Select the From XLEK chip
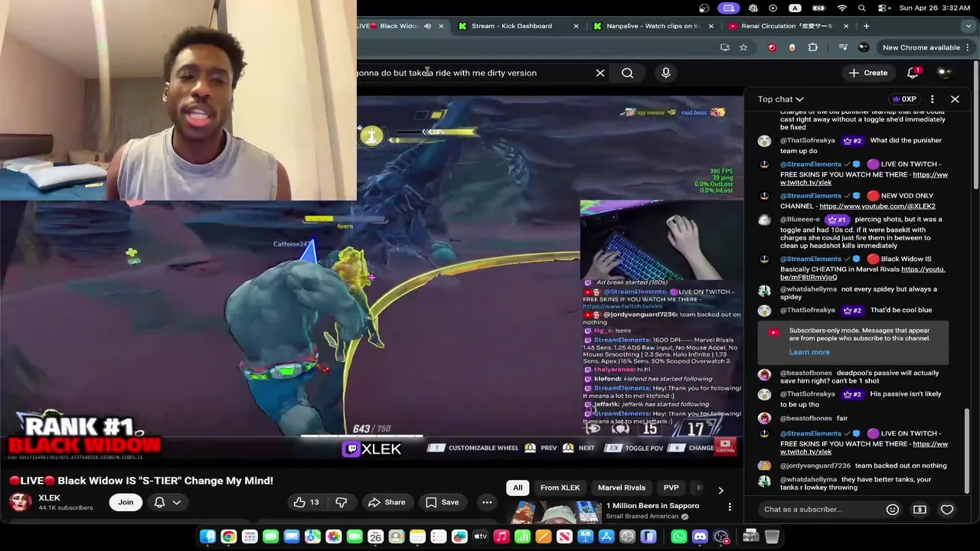 click(x=560, y=487)
